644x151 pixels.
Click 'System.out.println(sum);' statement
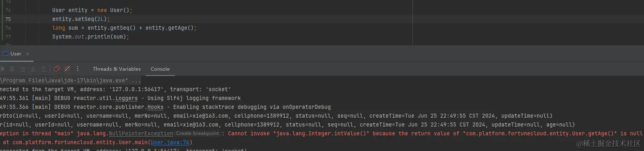[90, 37]
